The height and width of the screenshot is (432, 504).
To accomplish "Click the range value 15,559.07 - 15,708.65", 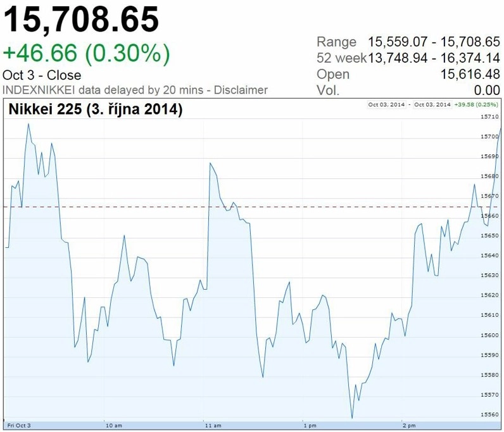I will point(434,42).
